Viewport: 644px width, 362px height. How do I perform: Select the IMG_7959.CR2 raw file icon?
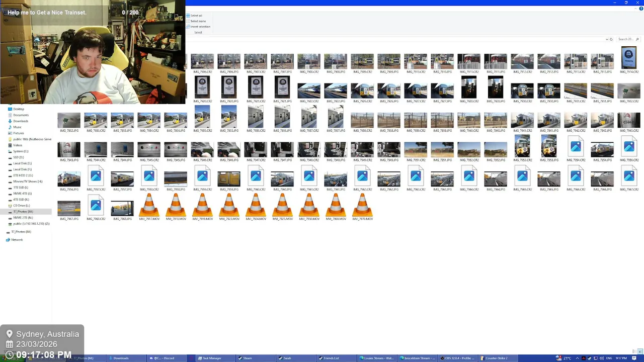coord(202,177)
